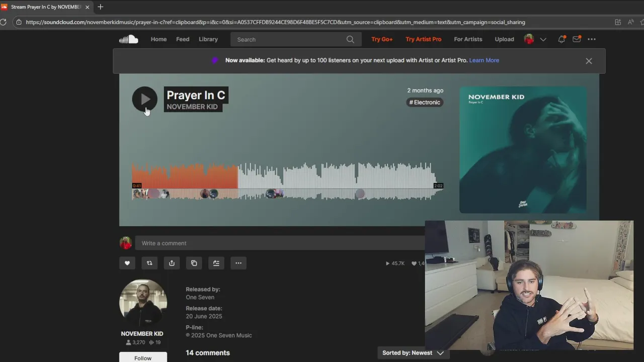
Task: Click the browser address bar URL
Action: point(275,22)
